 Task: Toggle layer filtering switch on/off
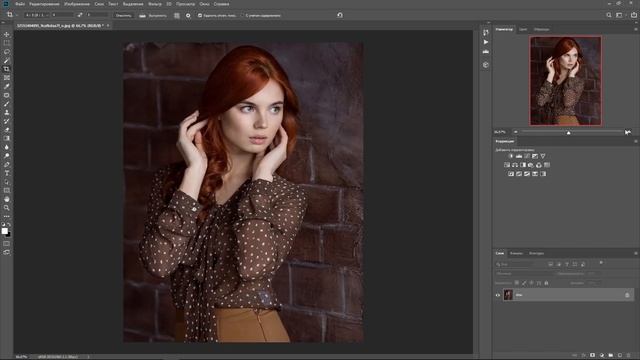pos(601,263)
